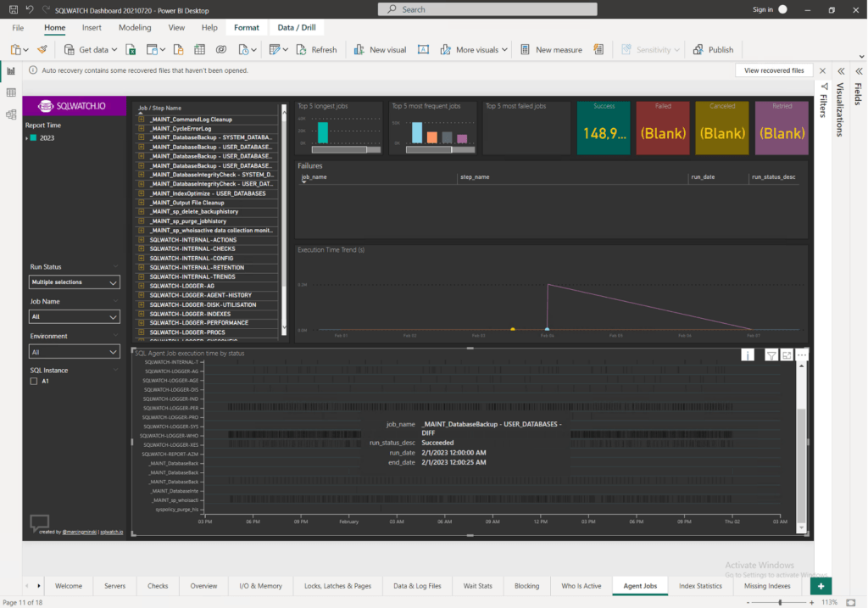Open the Job Name dropdown
Viewport: 868px width, 608px height.
[x=75, y=316]
